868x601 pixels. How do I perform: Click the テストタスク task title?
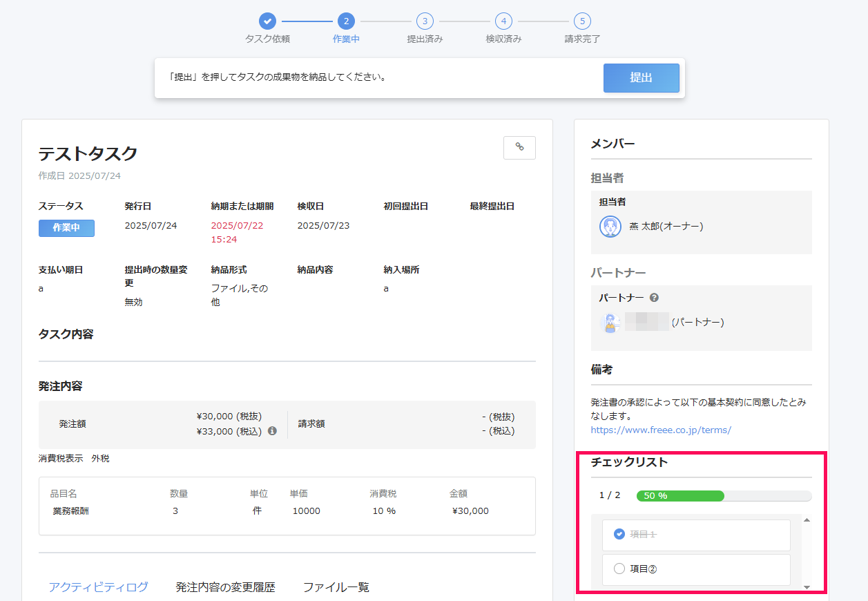tap(88, 153)
